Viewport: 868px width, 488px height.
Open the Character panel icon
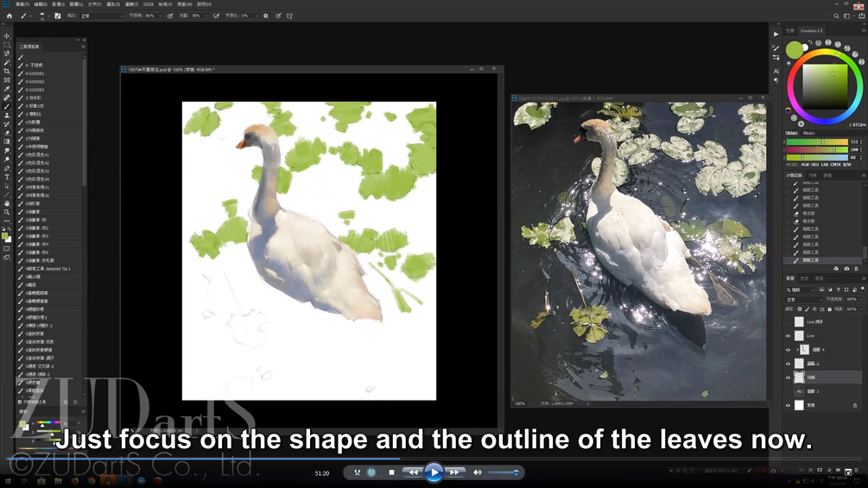(x=776, y=72)
